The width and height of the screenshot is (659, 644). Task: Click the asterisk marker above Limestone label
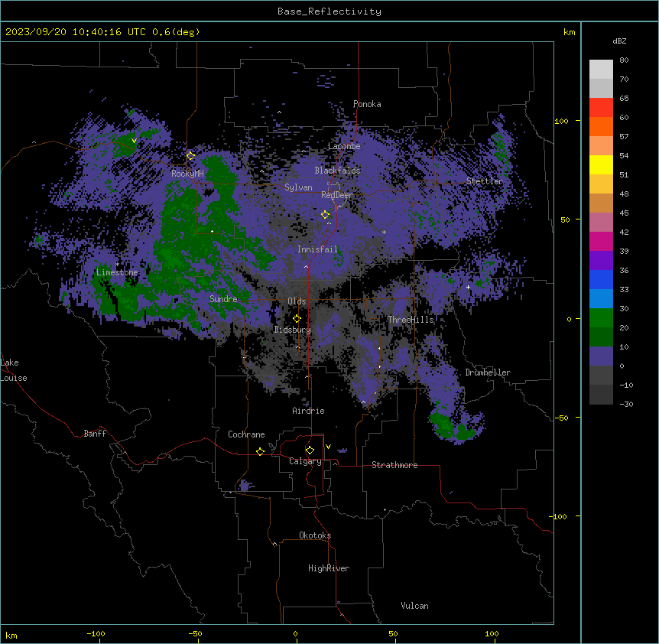(117, 265)
